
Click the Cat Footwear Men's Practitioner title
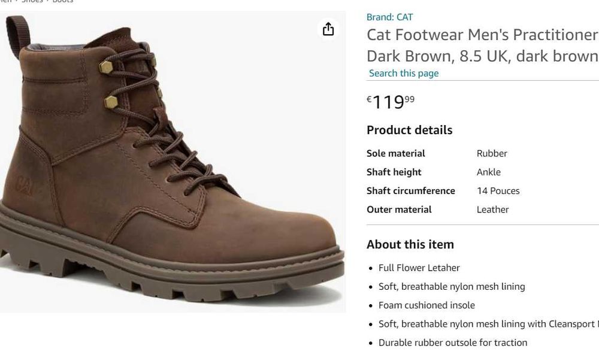click(482, 35)
